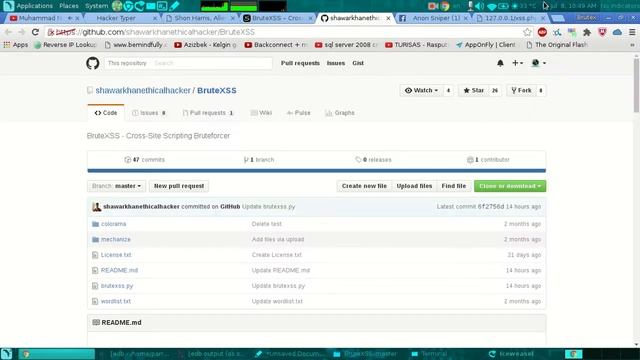Click the Find file button
Viewport: 640px width, 360px height.
click(x=453, y=186)
